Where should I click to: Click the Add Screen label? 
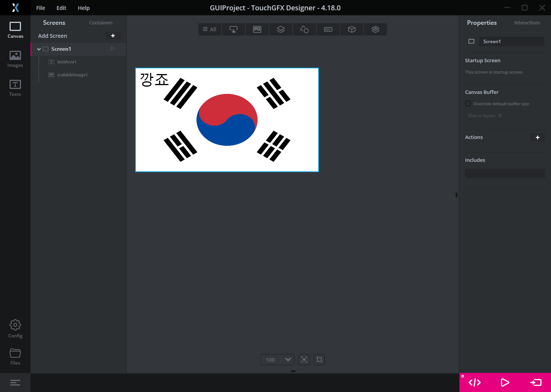(53, 35)
